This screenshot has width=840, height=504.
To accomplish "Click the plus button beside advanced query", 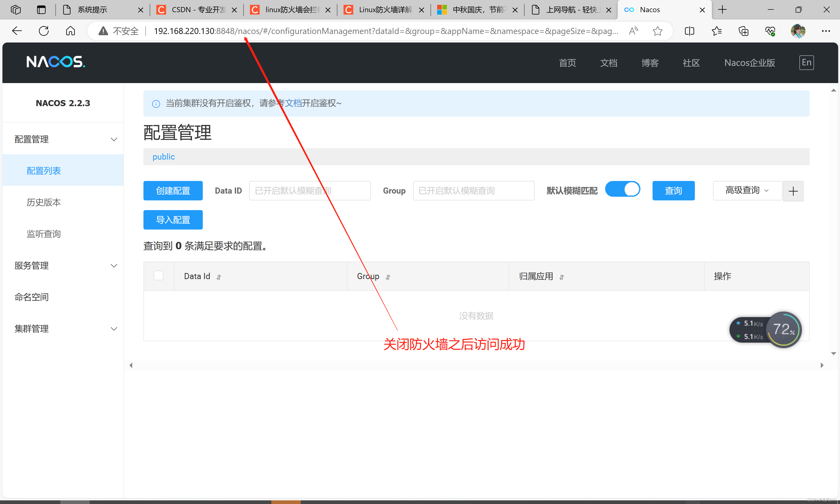I will tap(793, 191).
